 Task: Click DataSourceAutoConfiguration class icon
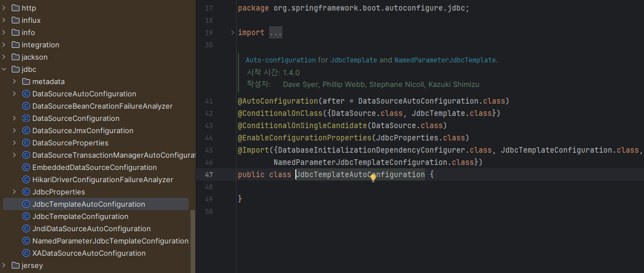[x=26, y=94]
